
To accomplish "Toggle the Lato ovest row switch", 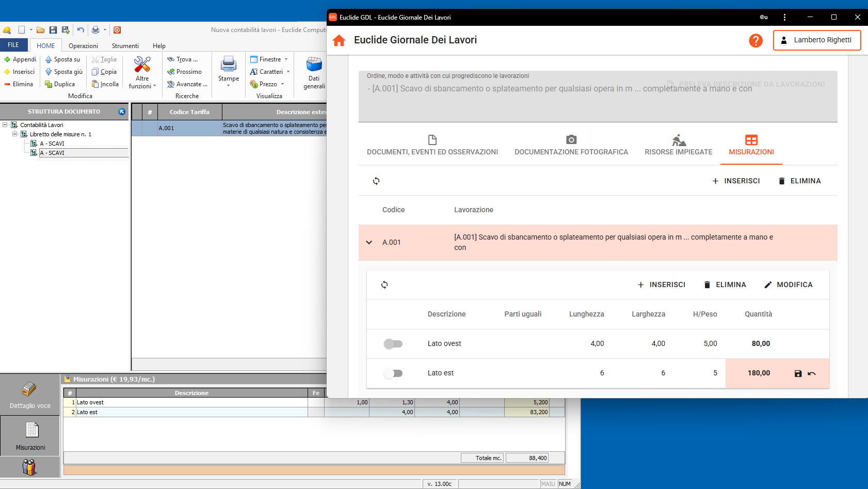I will pos(393,344).
